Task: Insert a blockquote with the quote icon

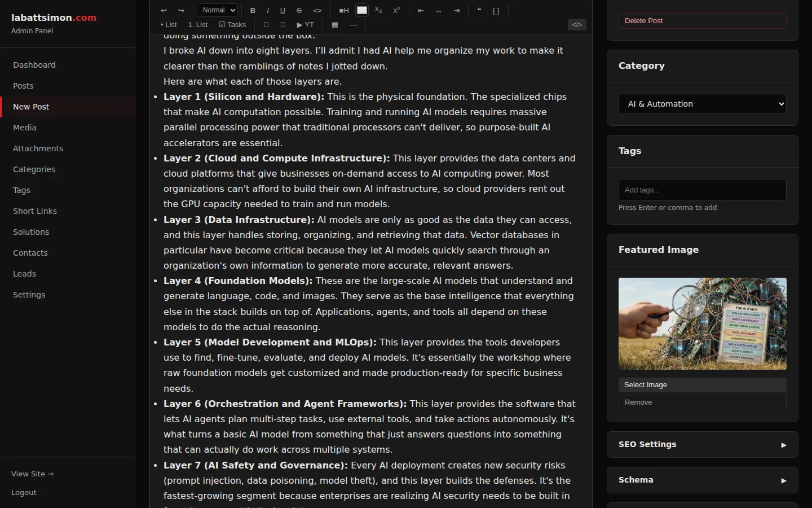Action: [479, 10]
